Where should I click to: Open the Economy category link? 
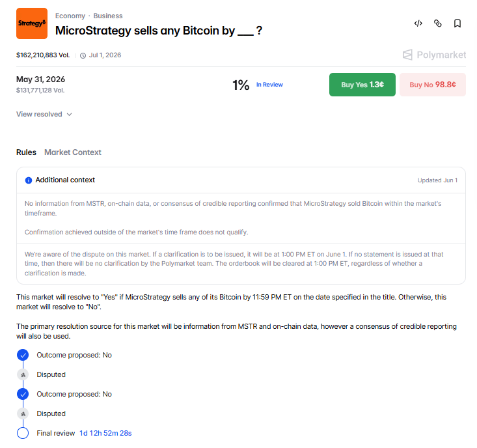click(x=70, y=16)
